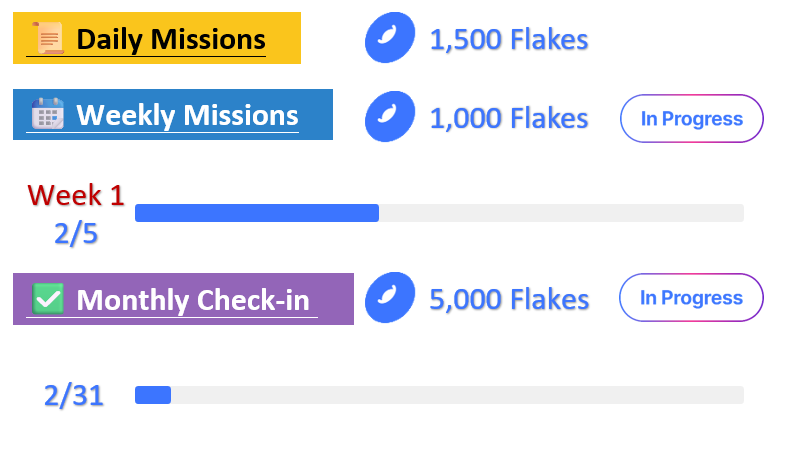Click the Week 1 progress bar

coord(439,213)
